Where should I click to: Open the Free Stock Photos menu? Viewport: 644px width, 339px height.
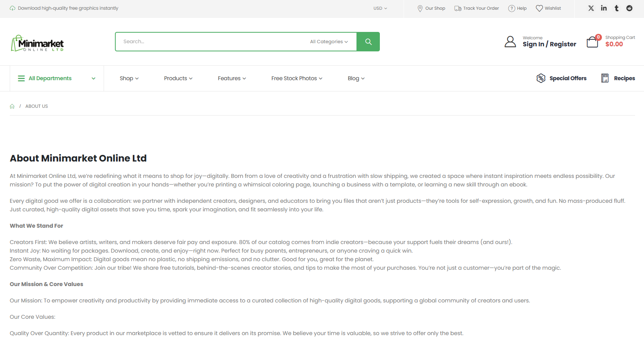[296, 78]
